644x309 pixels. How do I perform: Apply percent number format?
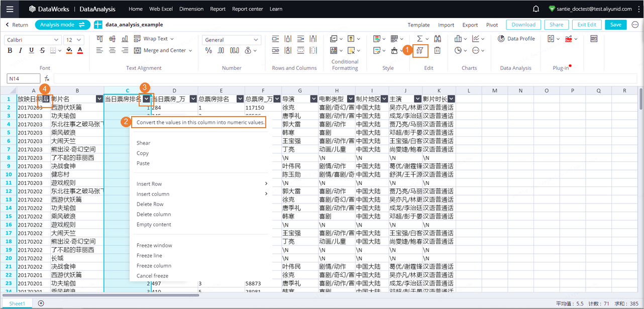[208, 50]
